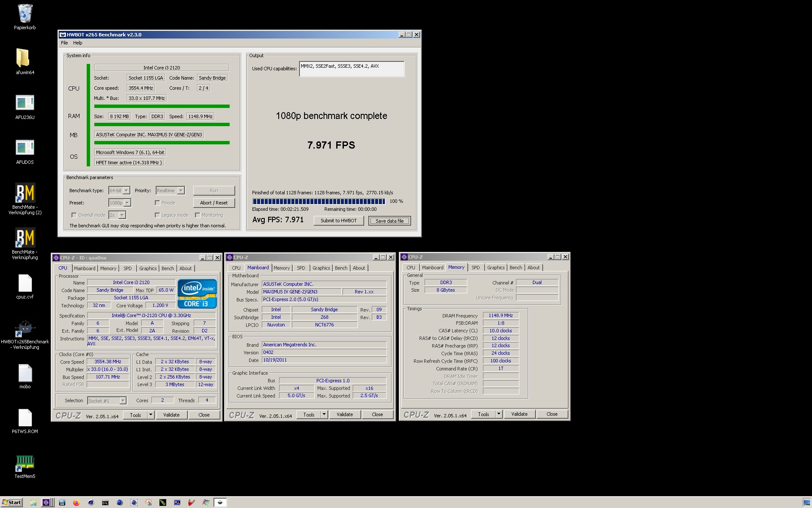Viewport: 812px width, 508px height.
Task: Open Windows Explorer from taskbar
Action: pos(33,502)
